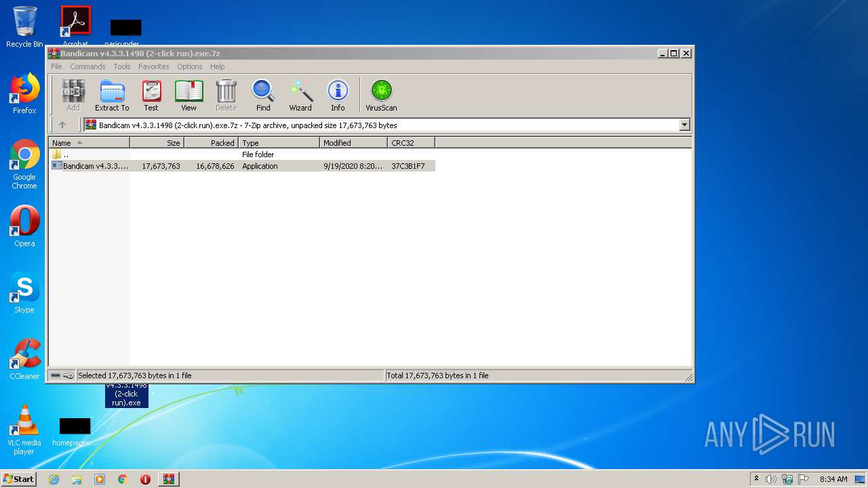Screen dimensions: 868x488
Task: Open the Favorites menu
Action: (154, 66)
